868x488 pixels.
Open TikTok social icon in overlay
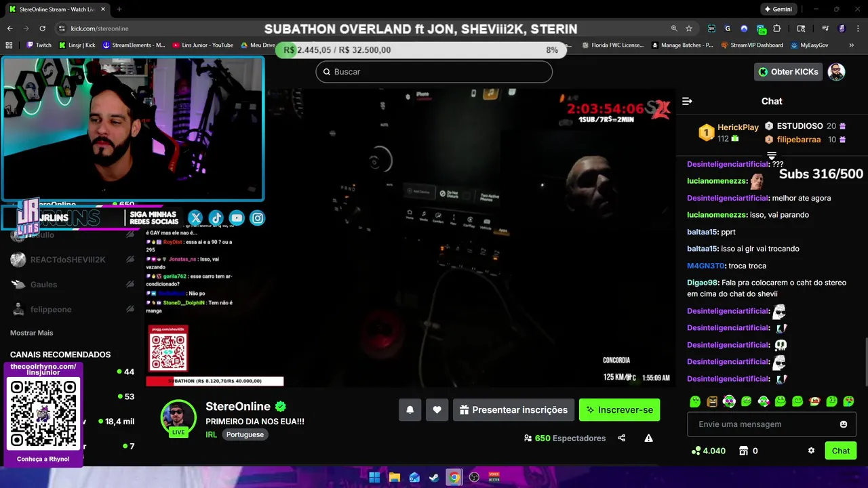pos(216,218)
